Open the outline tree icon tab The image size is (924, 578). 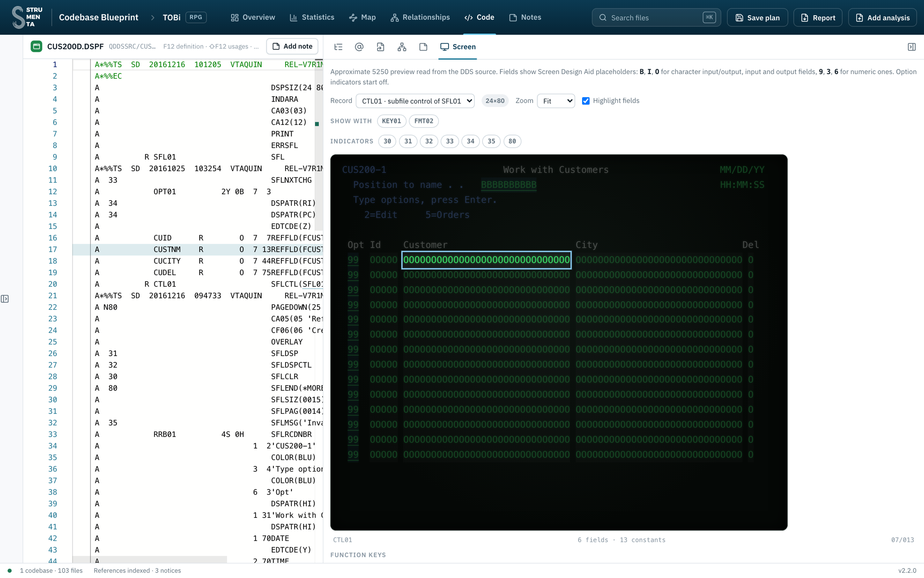pos(338,47)
